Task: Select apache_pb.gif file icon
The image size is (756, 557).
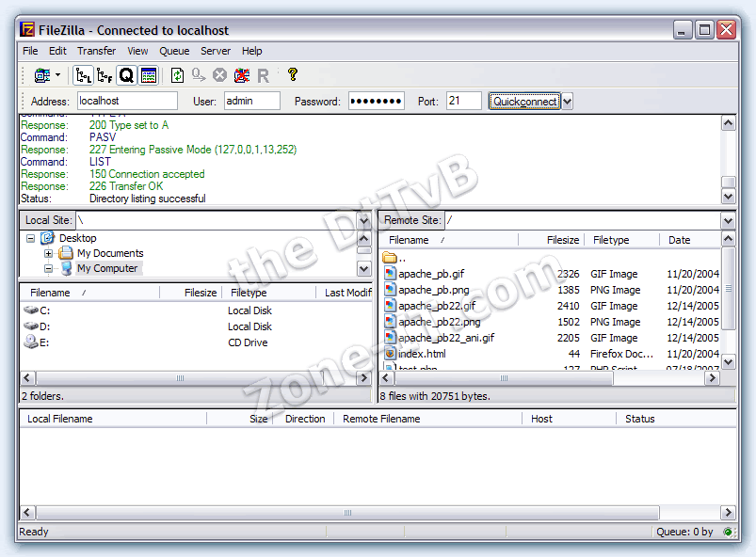Action: [390, 274]
